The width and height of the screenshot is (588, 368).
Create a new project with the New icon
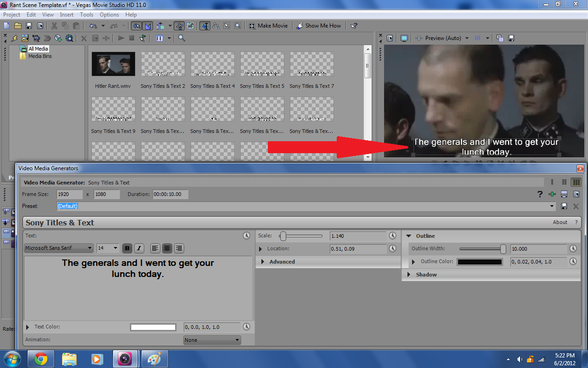pyautogui.click(x=6, y=26)
